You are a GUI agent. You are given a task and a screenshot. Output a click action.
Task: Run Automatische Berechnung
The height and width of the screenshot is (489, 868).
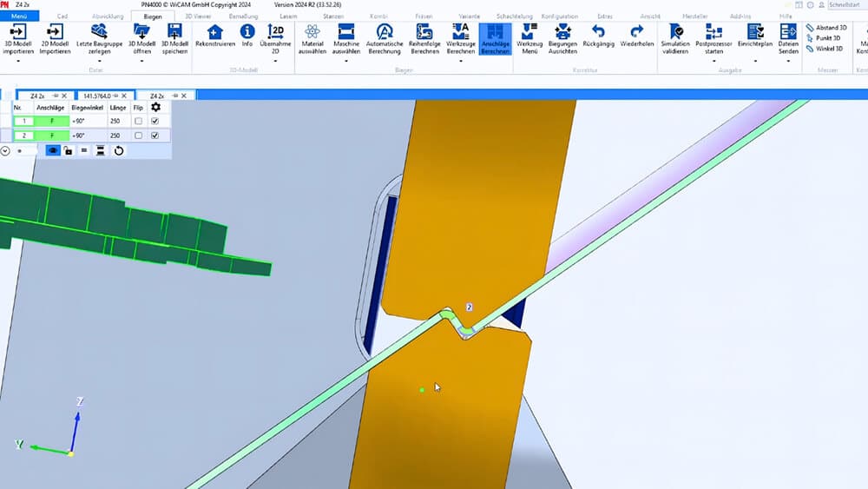tap(385, 31)
